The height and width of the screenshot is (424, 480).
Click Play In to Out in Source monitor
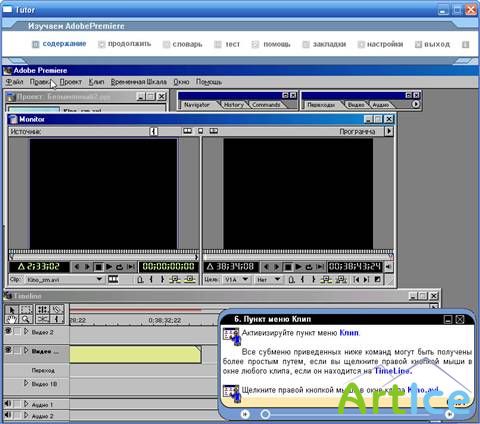131,267
